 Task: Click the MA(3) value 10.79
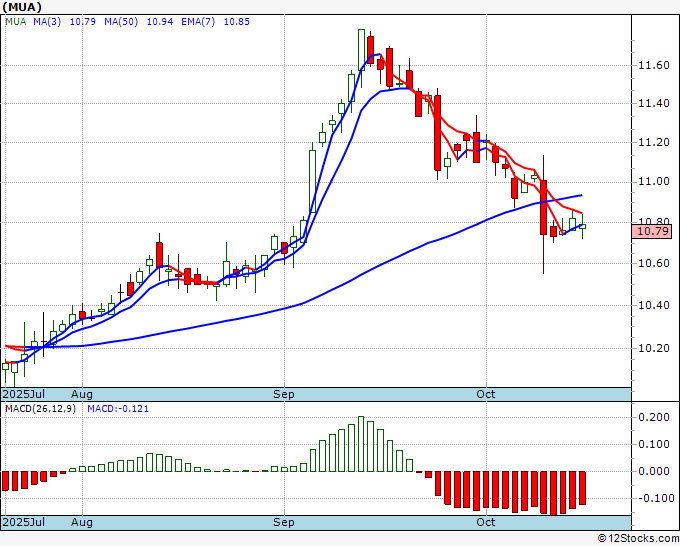click(83, 22)
